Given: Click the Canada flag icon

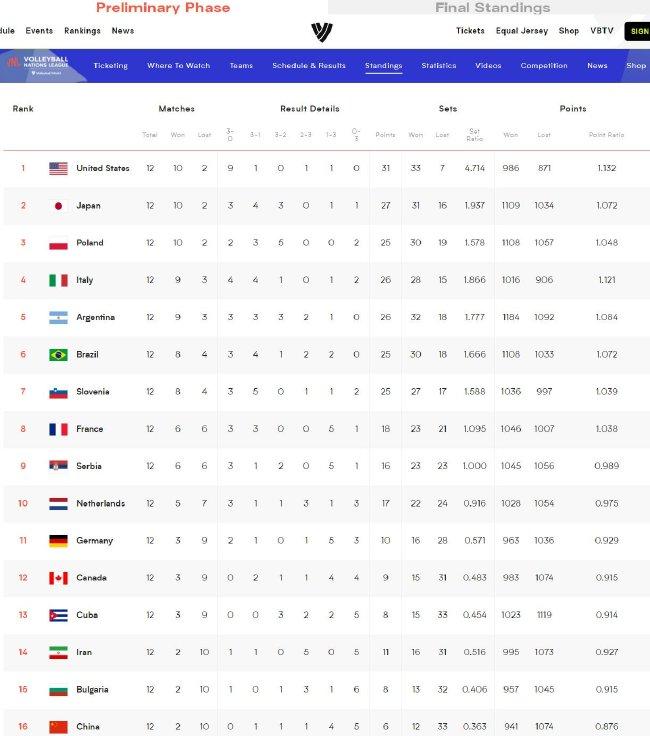Looking at the screenshot, I should [x=58, y=578].
